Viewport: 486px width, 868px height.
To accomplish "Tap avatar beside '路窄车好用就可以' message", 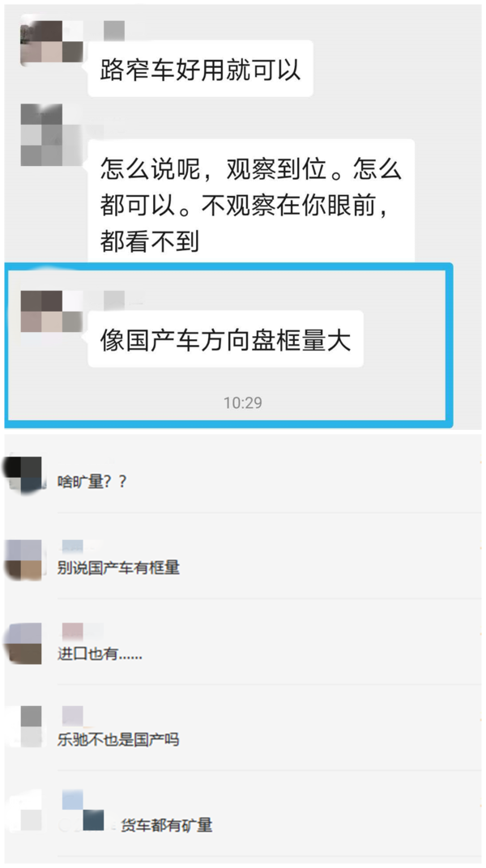I will point(52,42).
